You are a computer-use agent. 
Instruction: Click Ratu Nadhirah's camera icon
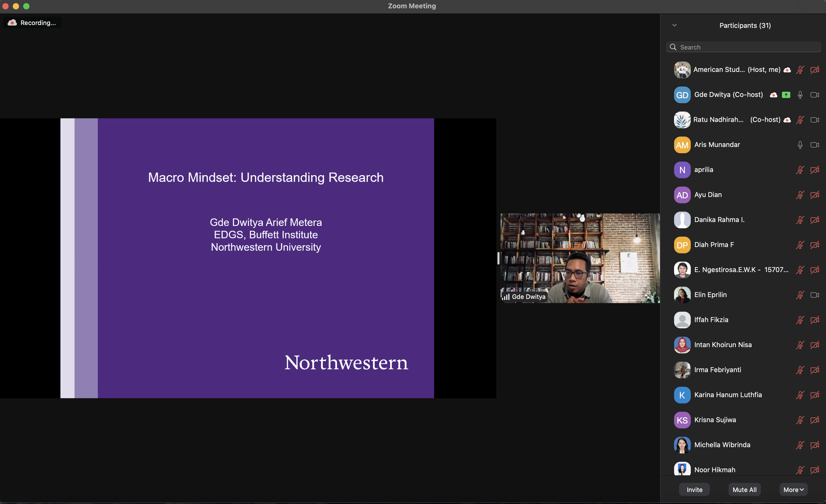coord(815,120)
